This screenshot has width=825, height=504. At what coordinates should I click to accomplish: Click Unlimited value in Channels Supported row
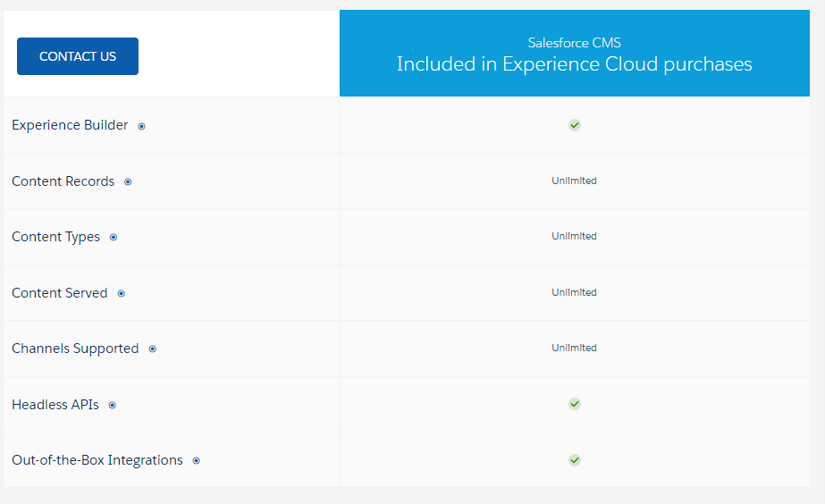(x=574, y=348)
